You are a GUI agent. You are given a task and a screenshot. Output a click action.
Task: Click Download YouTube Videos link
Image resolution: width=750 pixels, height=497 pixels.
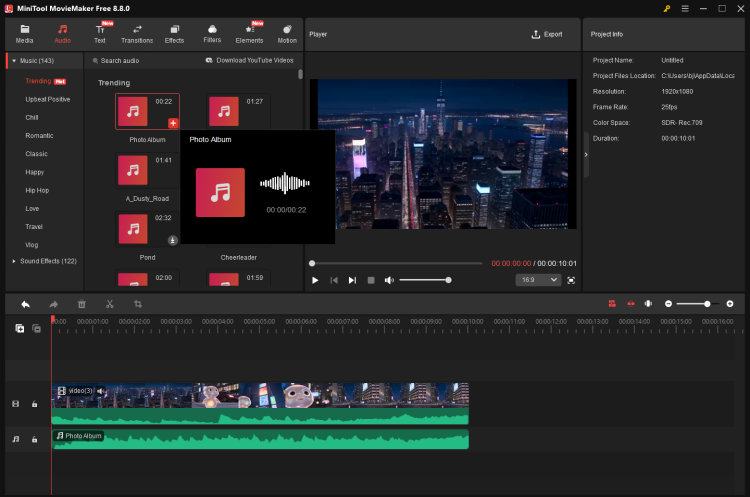point(250,60)
